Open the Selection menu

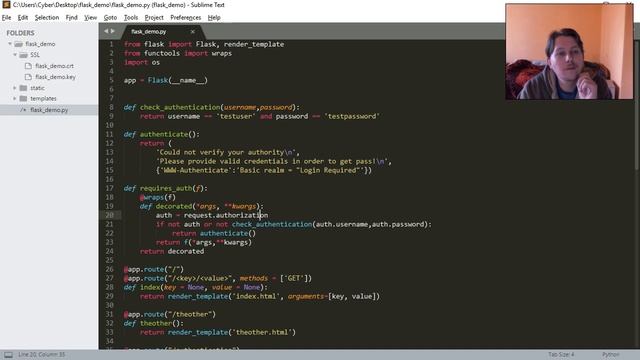click(47, 18)
